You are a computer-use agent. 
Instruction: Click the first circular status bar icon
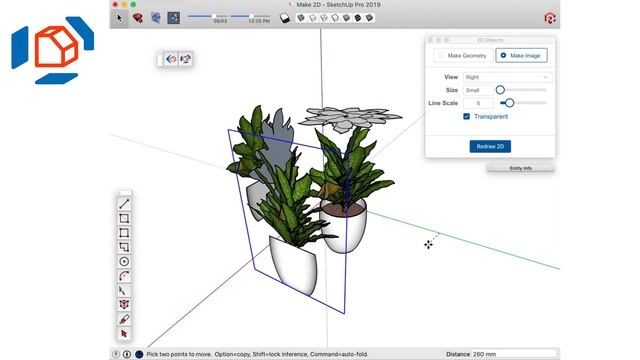coord(116,354)
